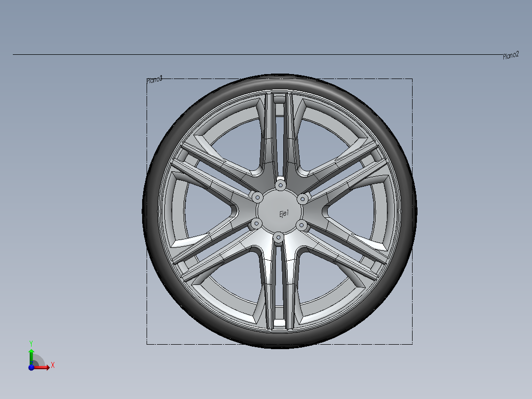
Task: Click the Y label on the orientation triad
Action: [31, 343]
